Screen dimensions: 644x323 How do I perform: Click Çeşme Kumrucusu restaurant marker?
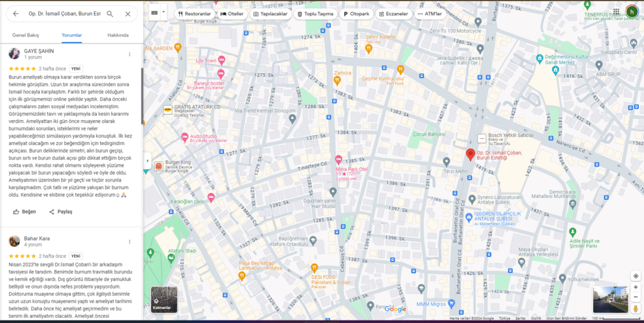(401, 69)
